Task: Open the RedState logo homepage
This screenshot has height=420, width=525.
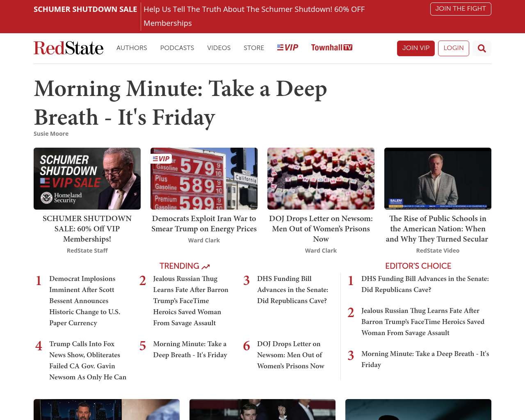Action: [x=68, y=48]
